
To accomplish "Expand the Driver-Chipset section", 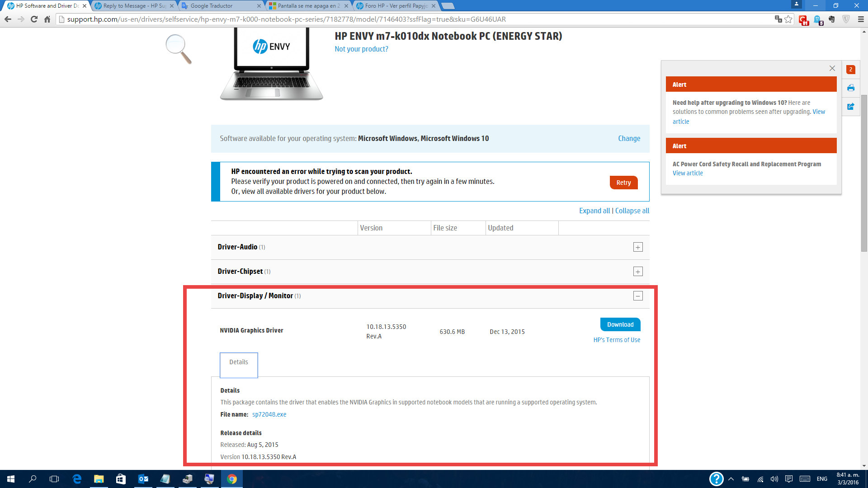I will click(x=637, y=272).
